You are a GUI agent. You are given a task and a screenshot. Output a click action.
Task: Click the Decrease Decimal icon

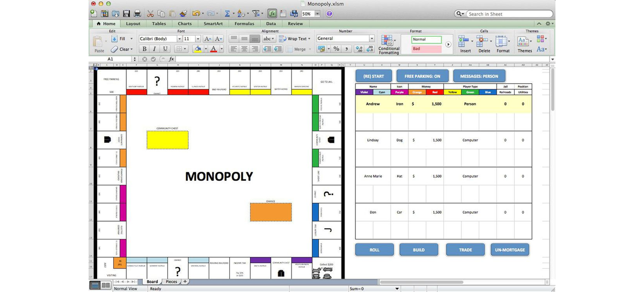click(x=370, y=49)
